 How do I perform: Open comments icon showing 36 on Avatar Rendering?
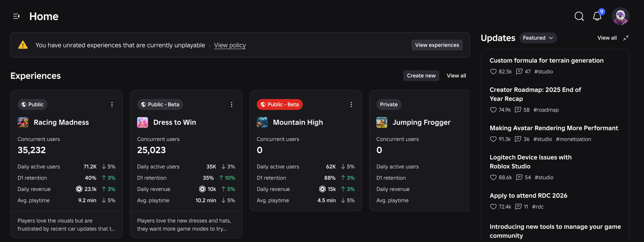pos(518,139)
